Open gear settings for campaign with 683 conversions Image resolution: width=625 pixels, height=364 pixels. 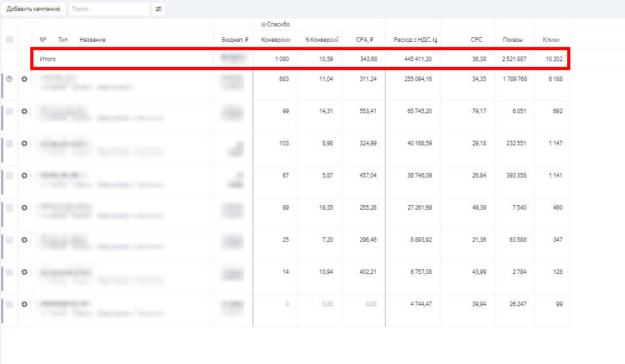pyautogui.click(x=24, y=79)
